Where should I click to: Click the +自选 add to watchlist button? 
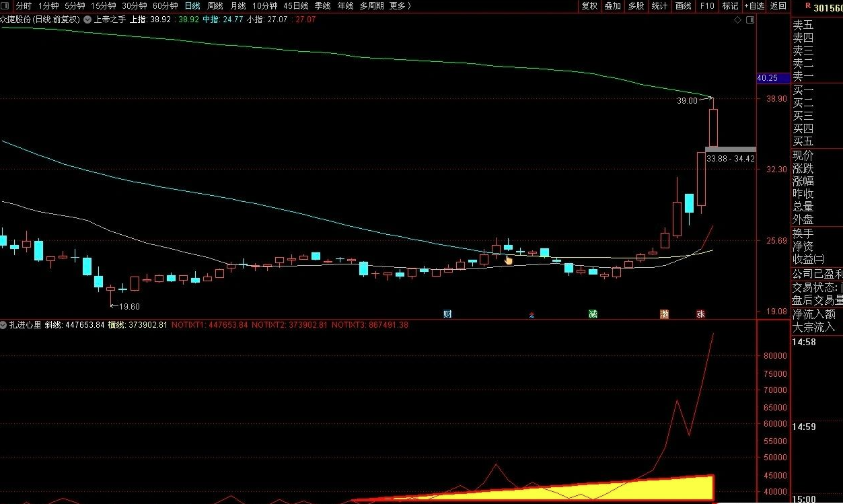coord(754,5)
